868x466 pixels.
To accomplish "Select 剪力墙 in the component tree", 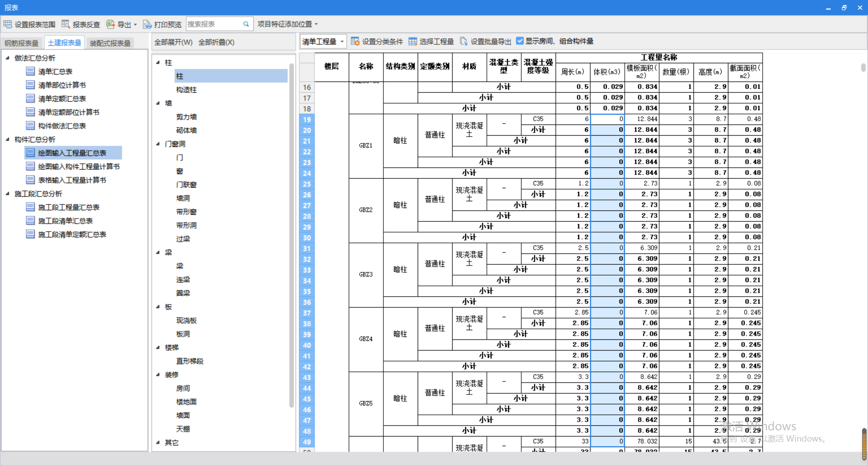I will click(186, 117).
